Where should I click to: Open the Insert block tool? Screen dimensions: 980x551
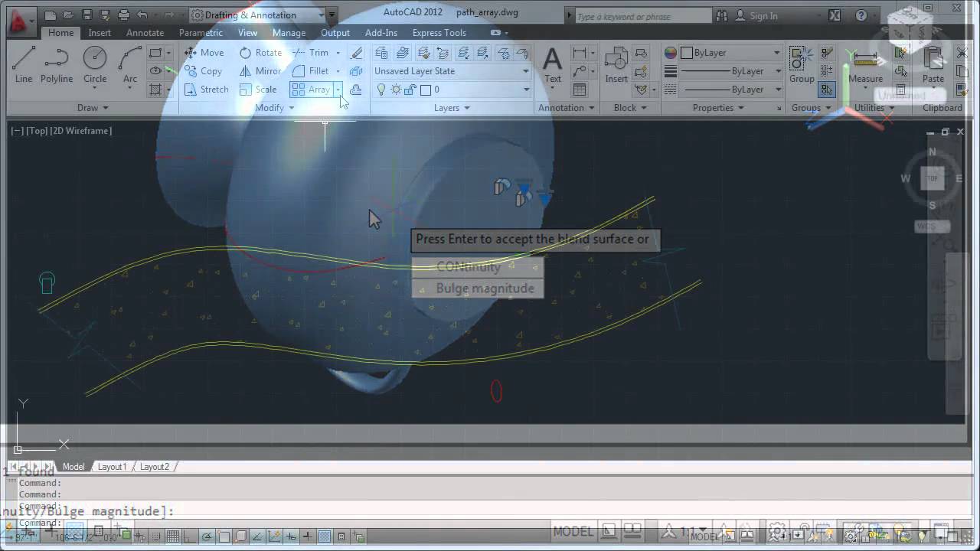point(616,64)
